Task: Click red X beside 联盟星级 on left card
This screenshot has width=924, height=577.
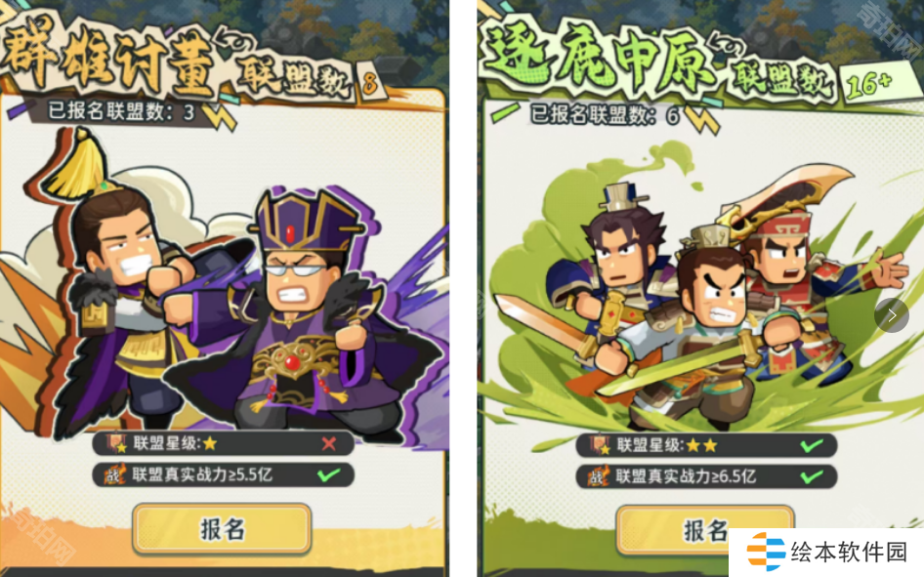Action: point(329,443)
